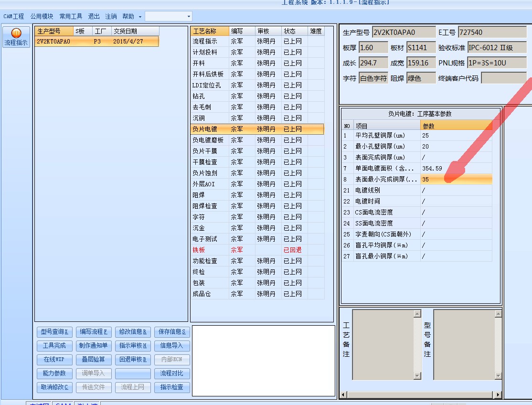
Task: Click the 板厚 field showing 1.60
Action: (373, 47)
